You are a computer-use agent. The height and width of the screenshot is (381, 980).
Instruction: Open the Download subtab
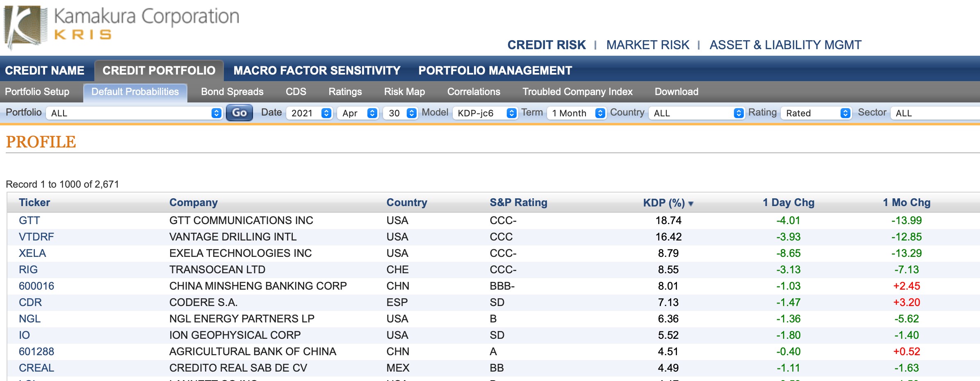677,92
